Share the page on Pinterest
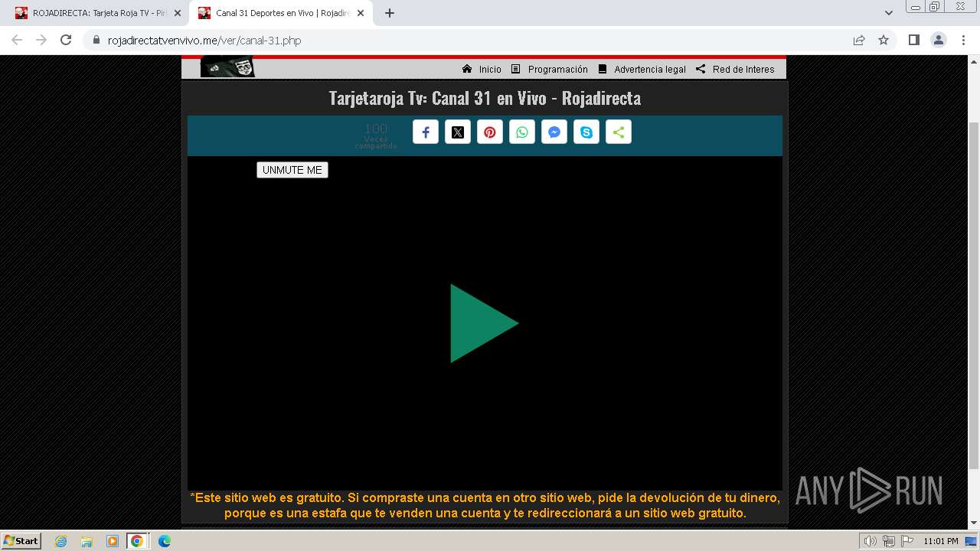 (x=490, y=132)
